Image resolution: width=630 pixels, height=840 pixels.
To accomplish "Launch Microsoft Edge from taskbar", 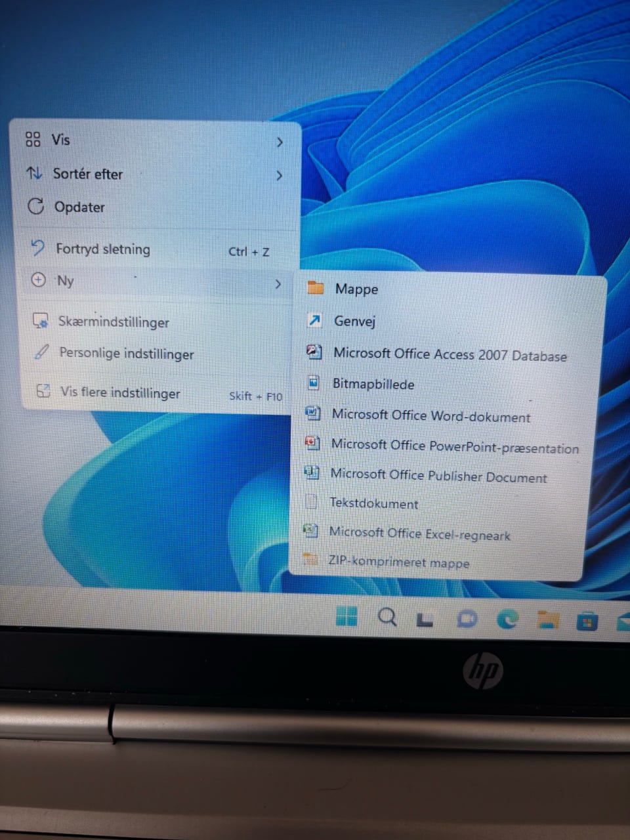I will [x=507, y=619].
